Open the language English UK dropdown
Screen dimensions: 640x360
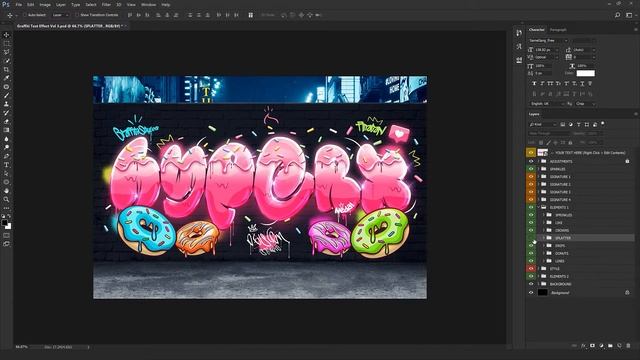[546, 104]
